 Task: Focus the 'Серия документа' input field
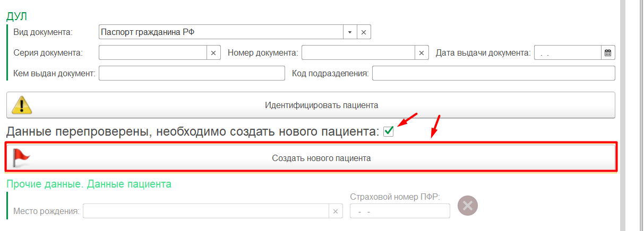pos(152,53)
